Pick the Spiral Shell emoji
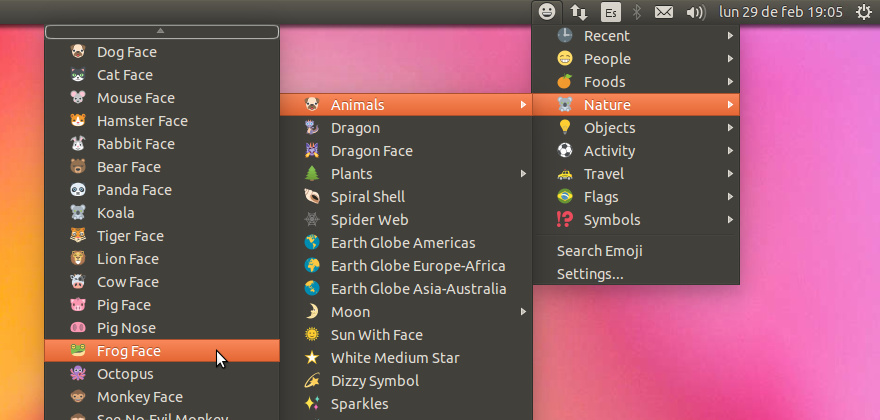The image size is (880, 420). [x=367, y=197]
